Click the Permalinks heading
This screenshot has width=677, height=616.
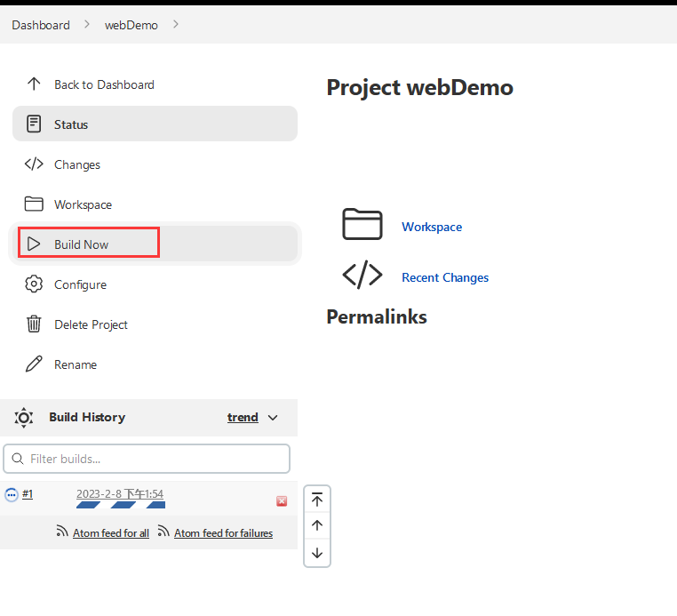[x=377, y=316]
